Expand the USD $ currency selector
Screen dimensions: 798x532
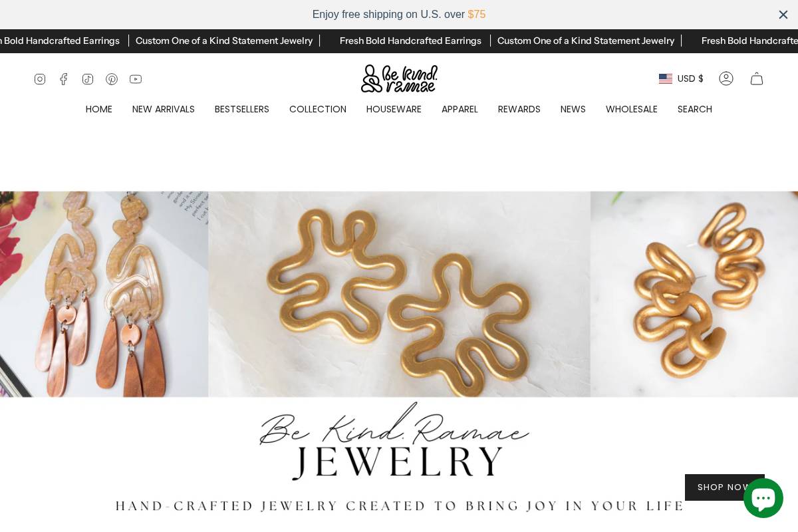point(681,78)
